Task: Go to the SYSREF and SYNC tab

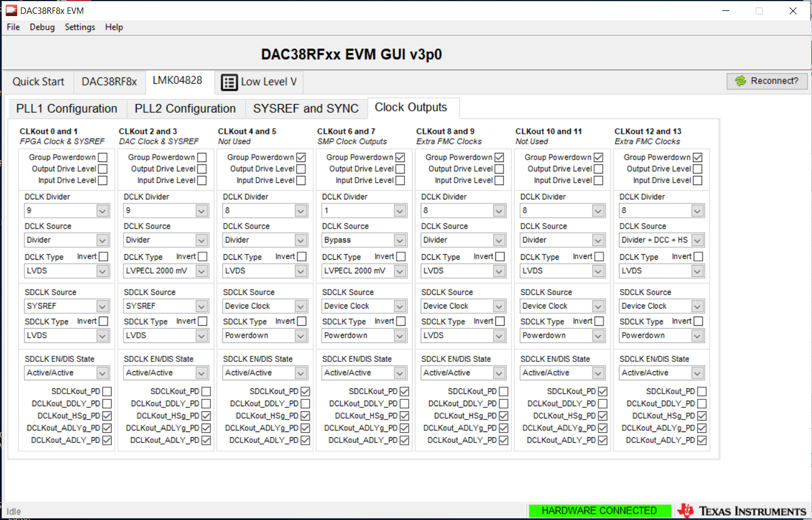Action: (x=306, y=109)
